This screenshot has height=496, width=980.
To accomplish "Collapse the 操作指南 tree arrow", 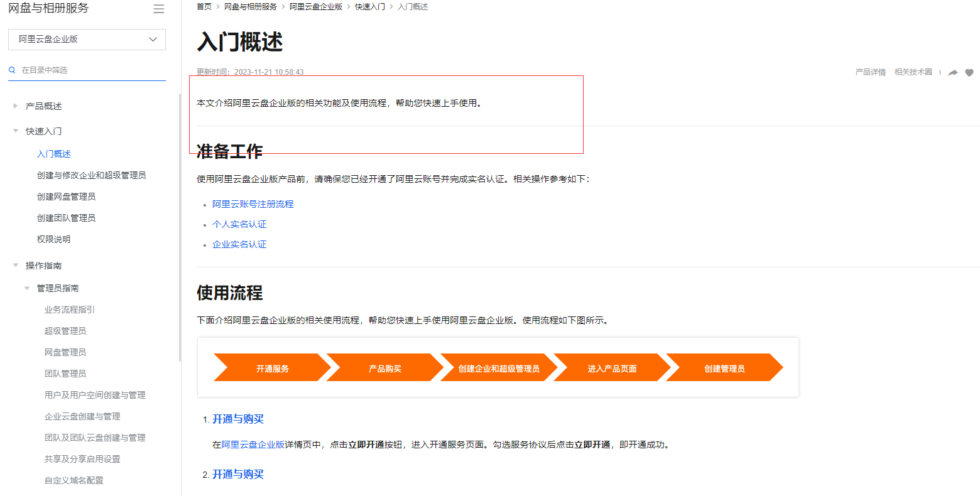I will click(x=16, y=266).
